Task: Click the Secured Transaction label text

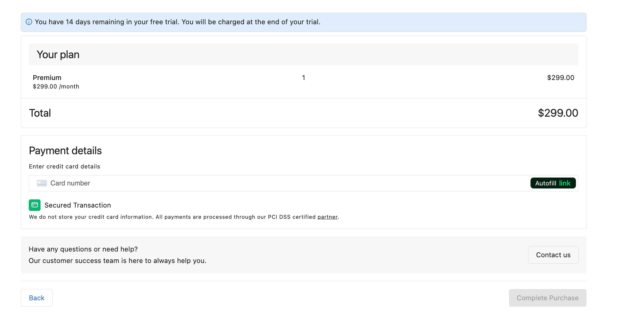Action: click(77, 205)
